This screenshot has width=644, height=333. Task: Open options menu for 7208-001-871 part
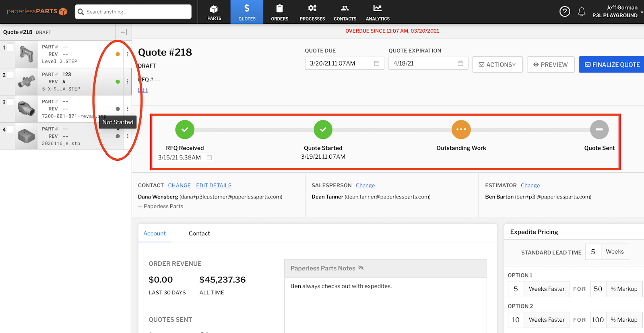tap(128, 109)
